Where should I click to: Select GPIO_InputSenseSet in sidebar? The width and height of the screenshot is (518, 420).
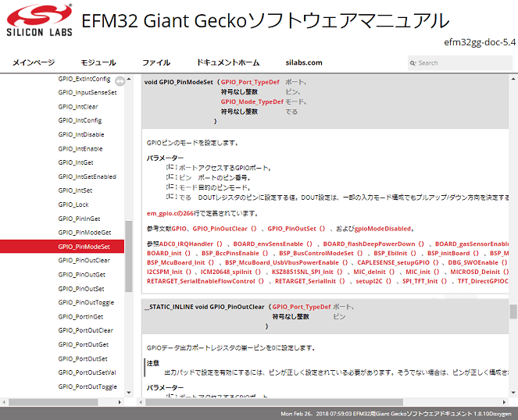pos(88,92)
